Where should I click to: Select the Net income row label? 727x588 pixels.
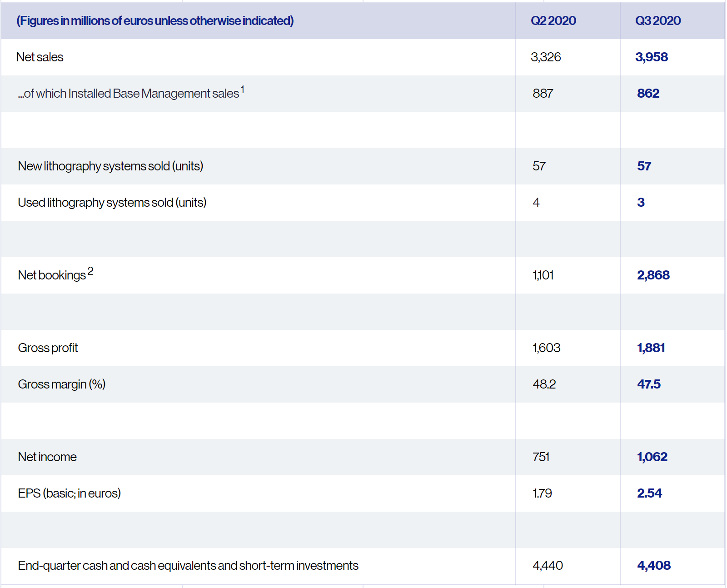(x=47, y=457)
